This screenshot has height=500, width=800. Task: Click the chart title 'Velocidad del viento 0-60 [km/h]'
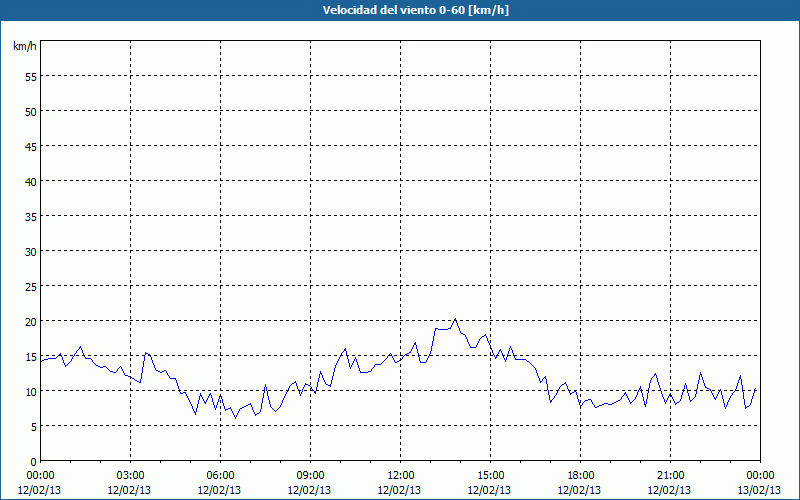415,10
